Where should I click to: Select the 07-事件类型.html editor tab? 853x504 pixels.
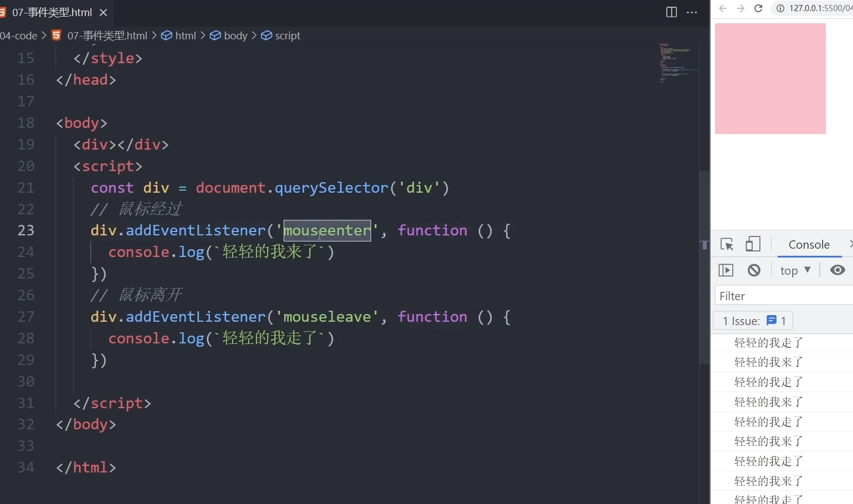click(x=52, y=12)
